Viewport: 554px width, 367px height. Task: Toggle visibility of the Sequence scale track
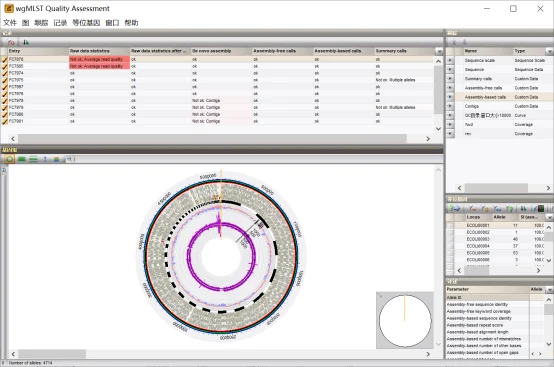pyautogui.click(x=450, y=60)
